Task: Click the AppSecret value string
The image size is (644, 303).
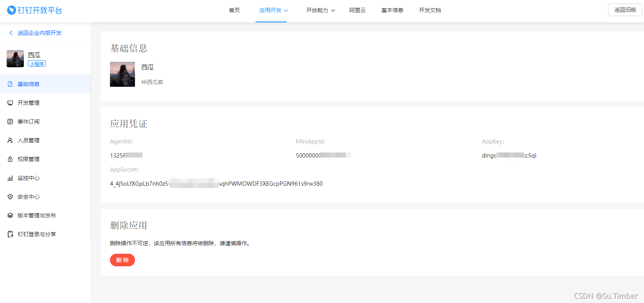Action: (216, 183)
